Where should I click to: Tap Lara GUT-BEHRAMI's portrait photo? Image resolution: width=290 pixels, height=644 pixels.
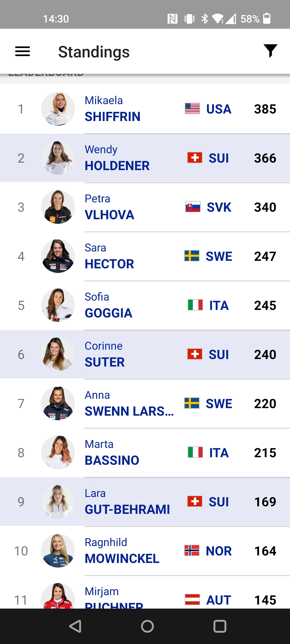[x=58, y=502]
